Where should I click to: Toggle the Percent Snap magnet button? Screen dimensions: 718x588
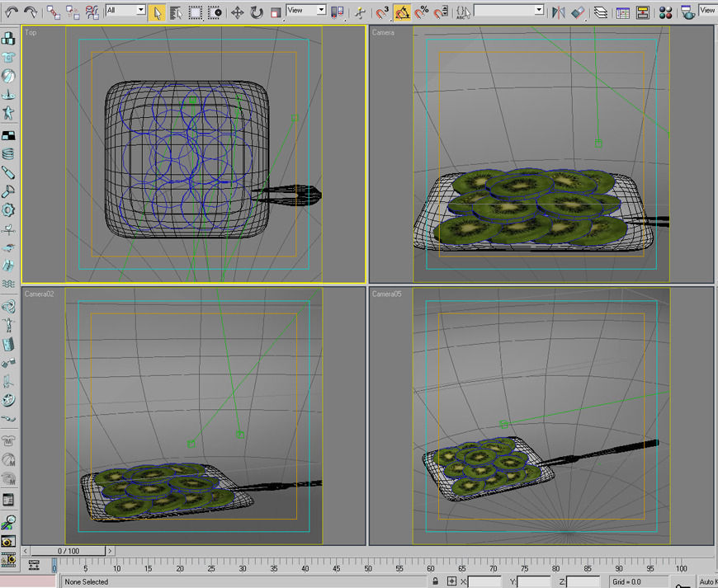coord(421,12)
